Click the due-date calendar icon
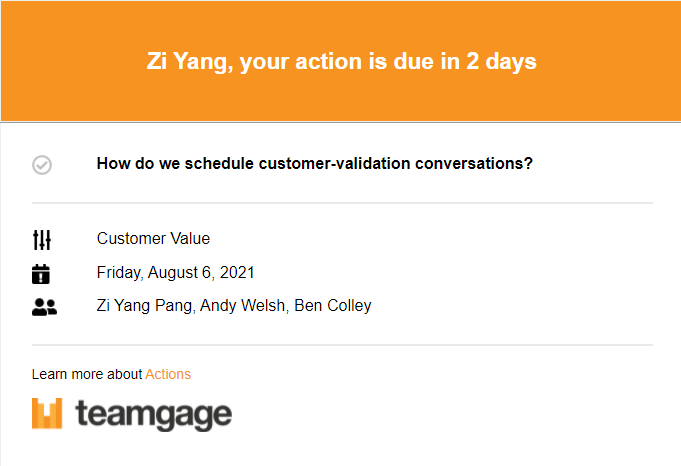This screenshot has height=466, width=681. point(41,274)
